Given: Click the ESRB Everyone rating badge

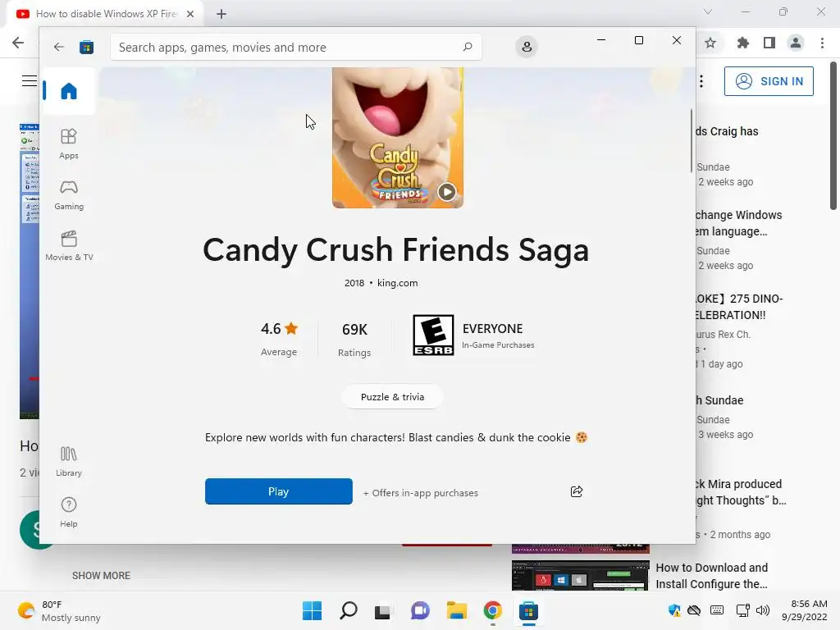Looking at the screenshot, I should (x=433, y=335).
